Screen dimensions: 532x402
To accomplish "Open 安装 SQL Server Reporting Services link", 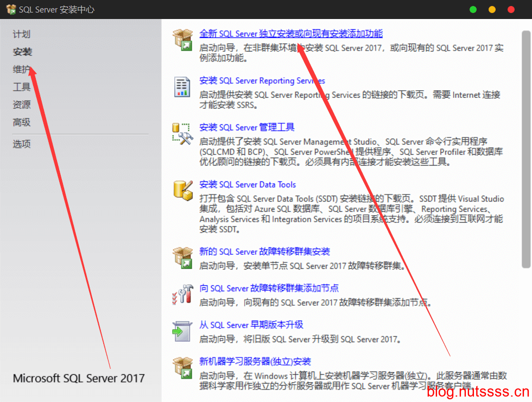I will [262, 80].
